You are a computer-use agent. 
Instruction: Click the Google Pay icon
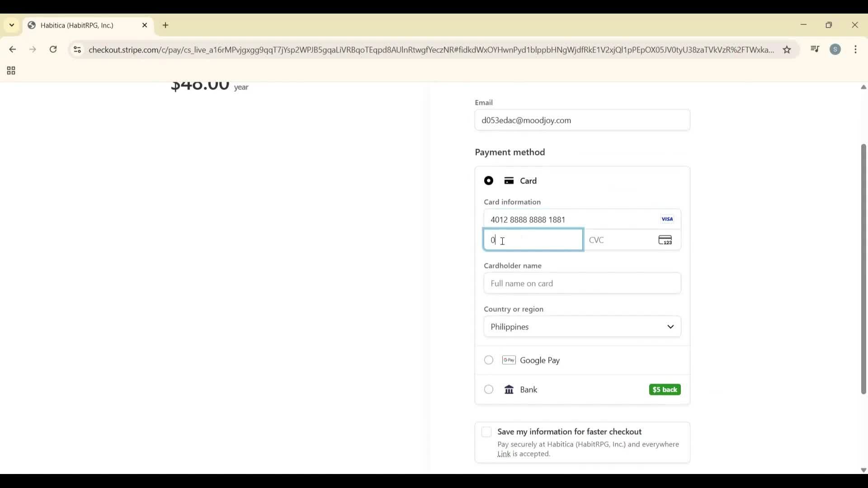click(509, 360)
